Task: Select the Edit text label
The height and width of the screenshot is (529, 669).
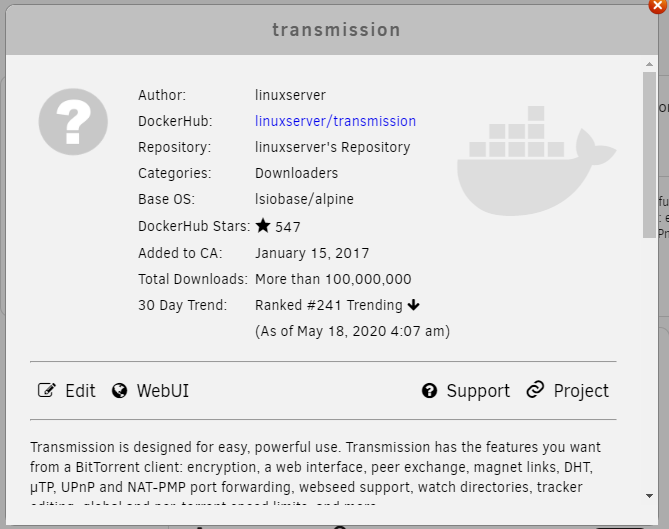Action: 80,391
